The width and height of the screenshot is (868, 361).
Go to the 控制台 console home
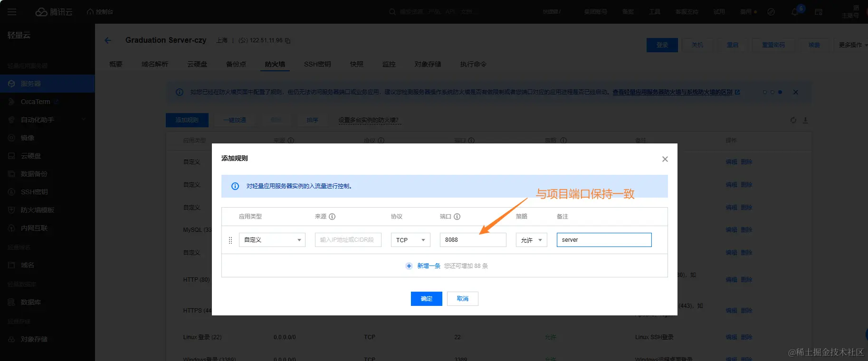coord(100,12)
